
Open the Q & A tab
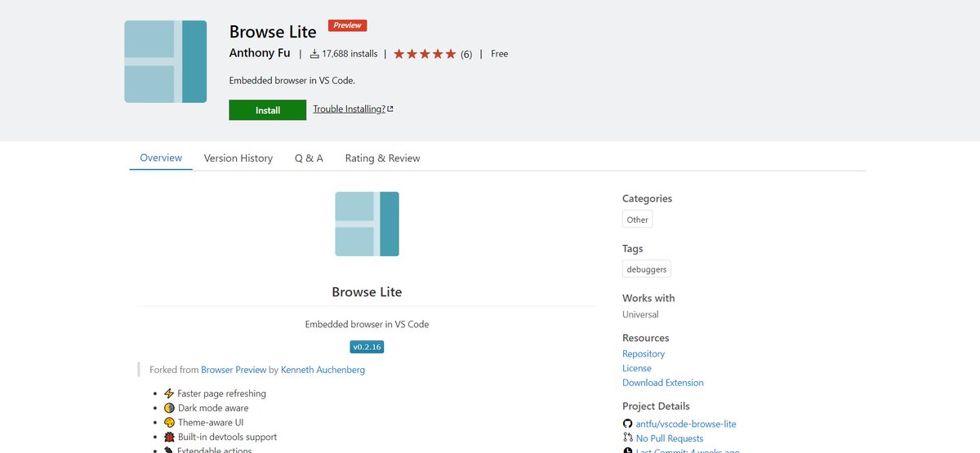point(309,158)
